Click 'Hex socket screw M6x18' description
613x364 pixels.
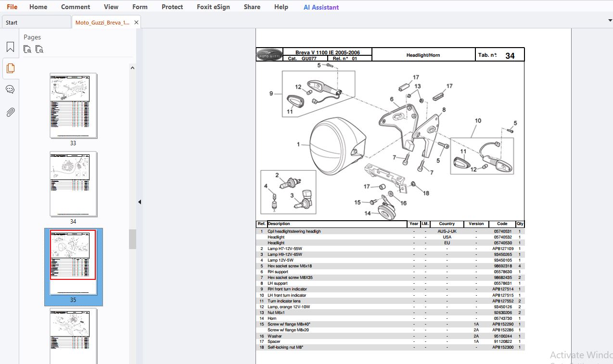pyautogui.click(x=290, y=266)
